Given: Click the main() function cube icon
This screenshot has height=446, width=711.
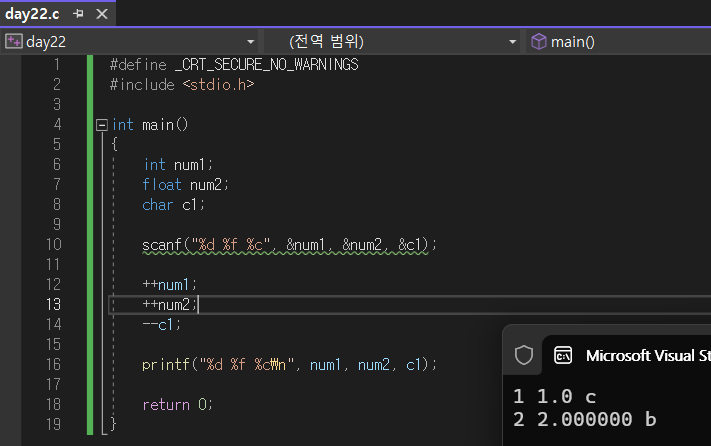Looking at the screenshot, I should (x=539, y=42).
